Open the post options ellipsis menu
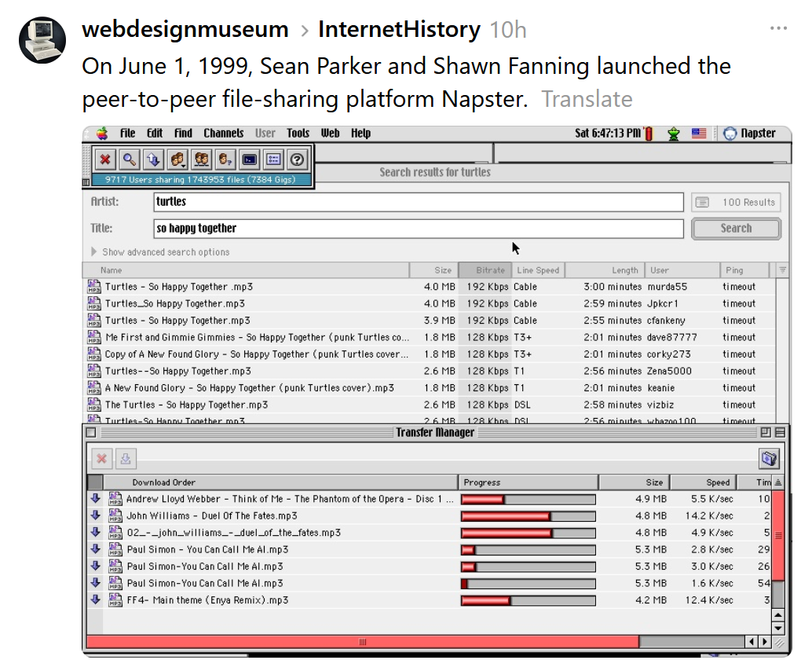Viewport: 812px width, 671px height. 778,28
